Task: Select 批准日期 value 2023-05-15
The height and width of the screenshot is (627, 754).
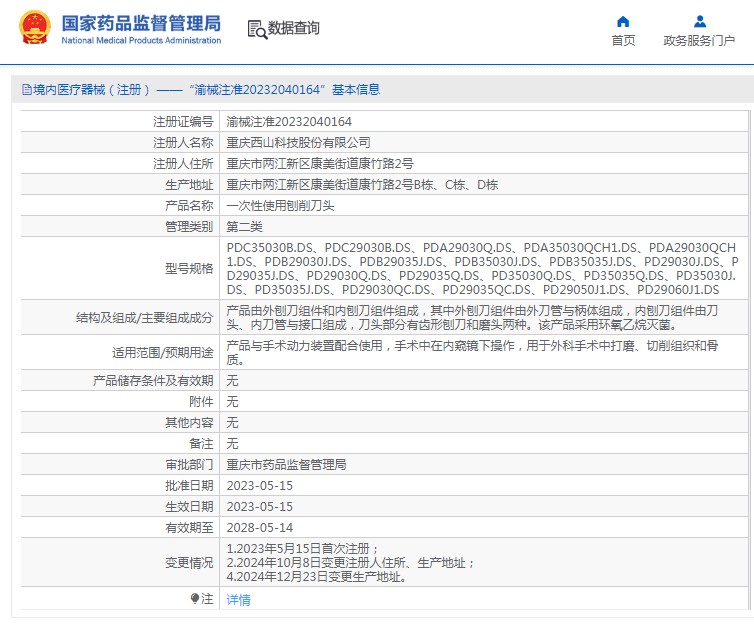Action: 260,486
